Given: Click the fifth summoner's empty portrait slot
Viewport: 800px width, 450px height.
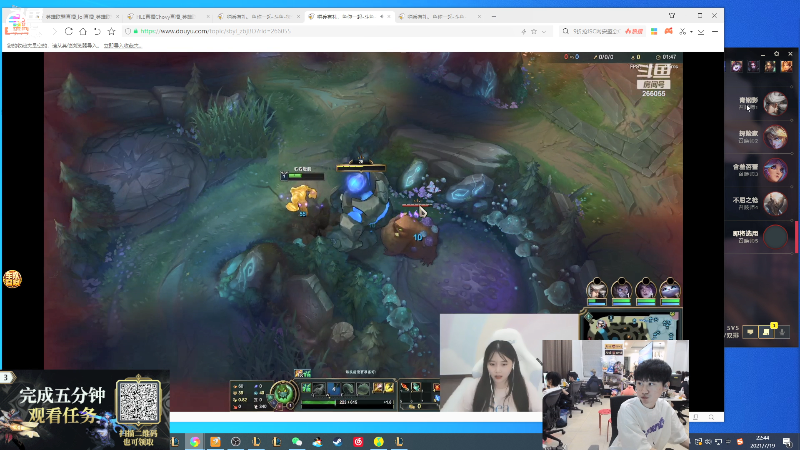Looking at the screenshot, I should coord(775,237).
